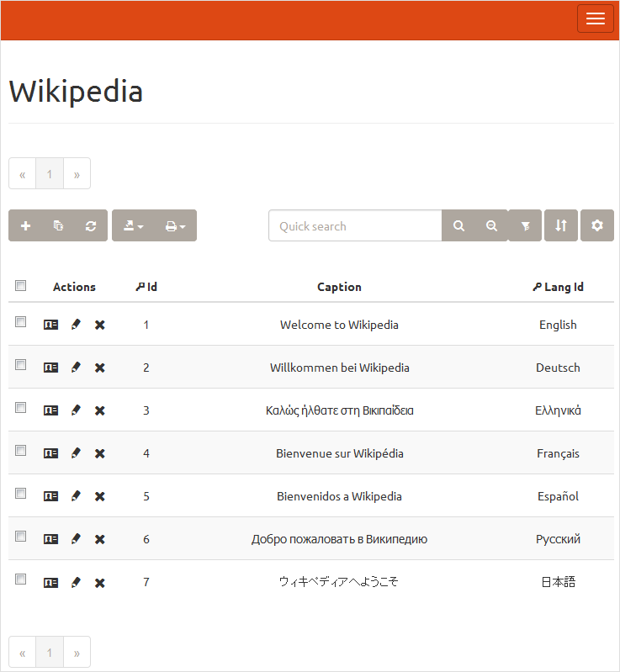Viewport: 620px width, 672px height.
Task: View record card for row 3
Action: coord(50,410)
